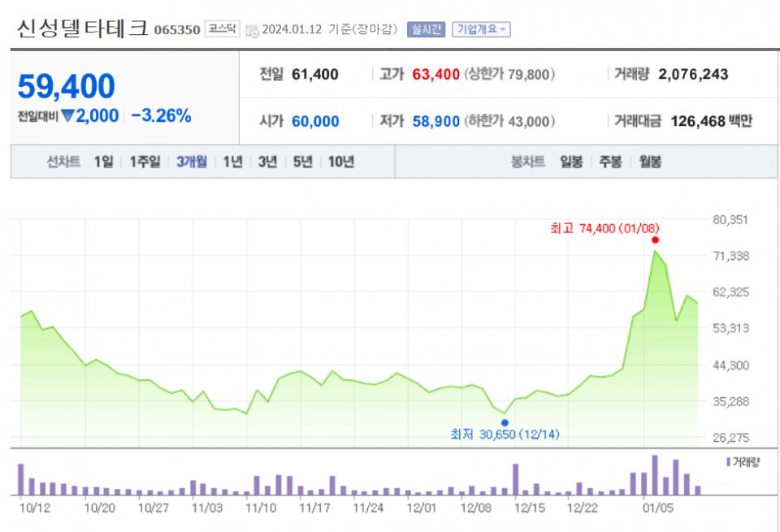Show the 월봉 monthly candle chart
Screen dimensions: 780x532
point(650,162)
